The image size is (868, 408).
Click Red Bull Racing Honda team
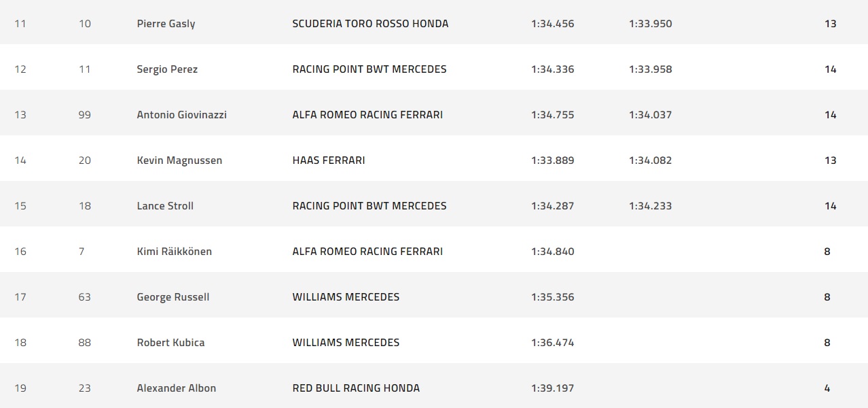356,388
